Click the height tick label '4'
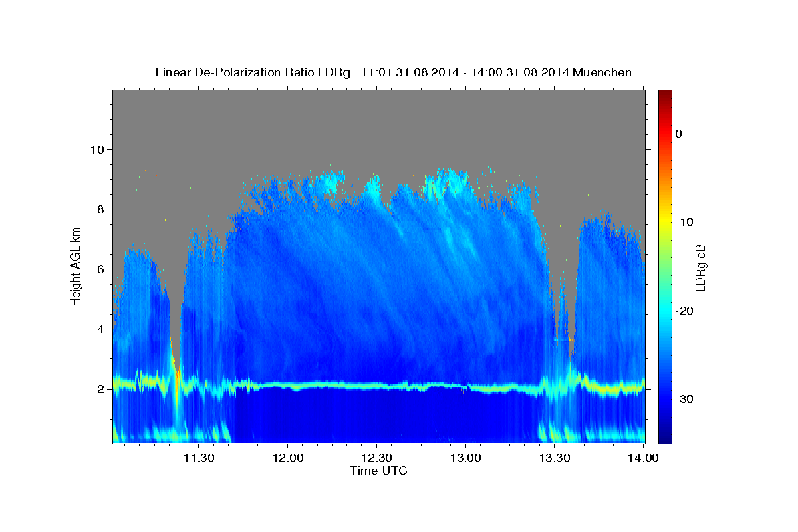 102,329
